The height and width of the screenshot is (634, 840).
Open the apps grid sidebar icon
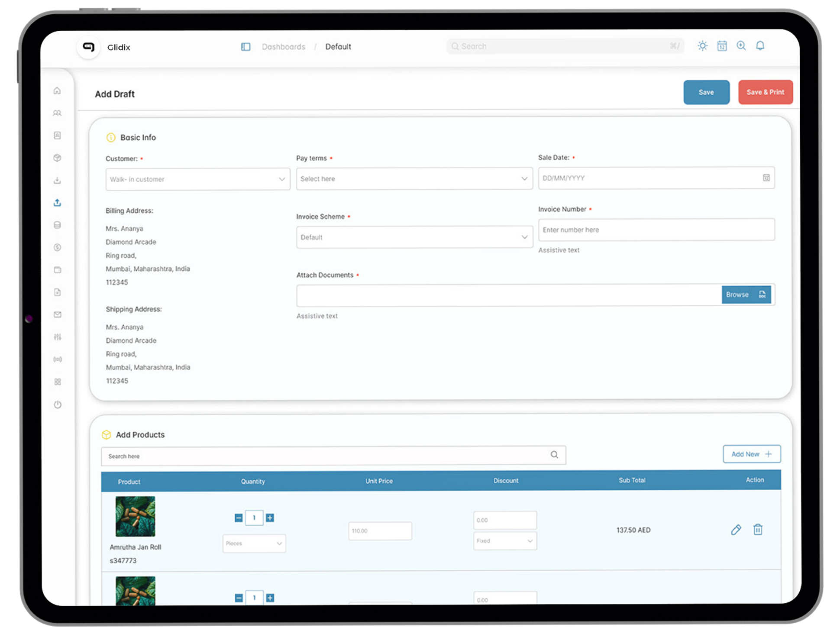click(57, 382)
